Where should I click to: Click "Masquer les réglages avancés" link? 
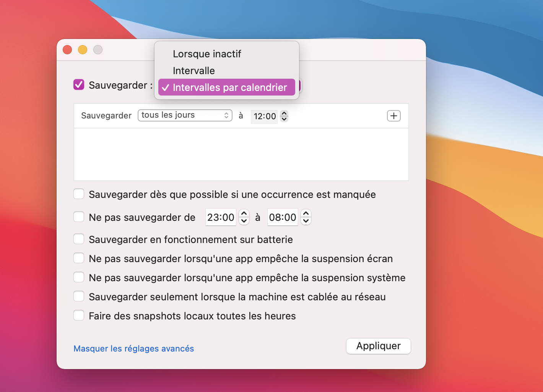coord(133,348)
